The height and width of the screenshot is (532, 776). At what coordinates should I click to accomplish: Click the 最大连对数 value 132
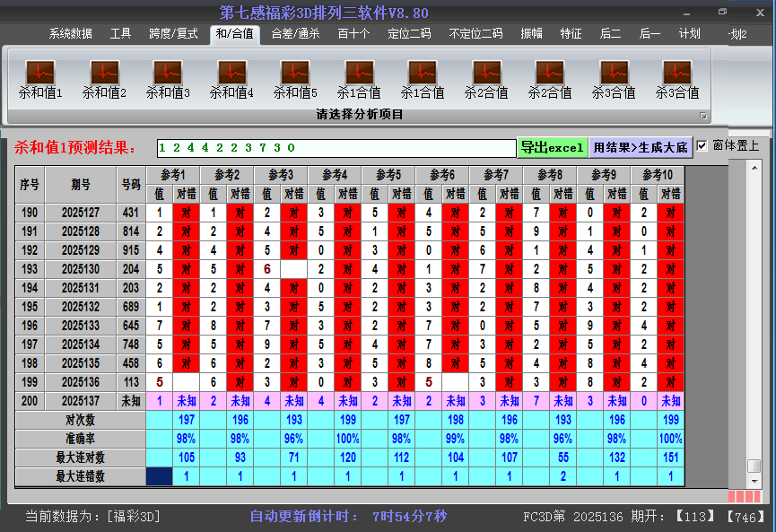point(617,458)
